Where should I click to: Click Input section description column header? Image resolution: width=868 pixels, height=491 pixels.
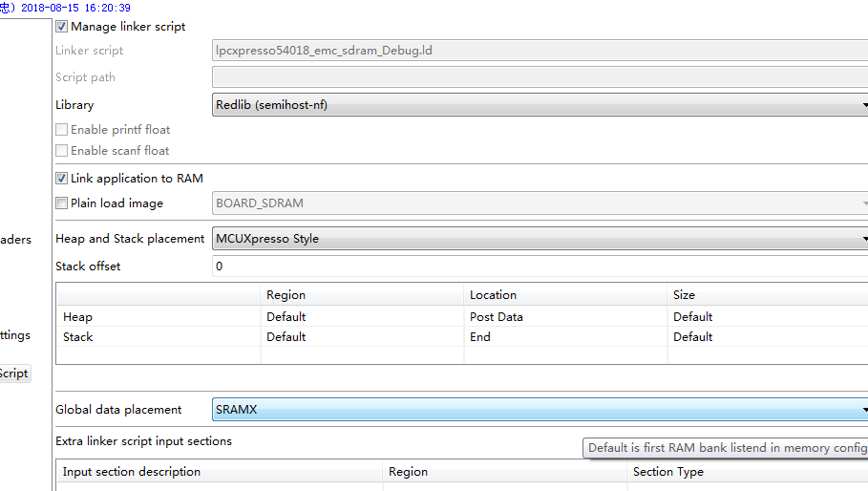pyautogui.click(x=220, y=472)
